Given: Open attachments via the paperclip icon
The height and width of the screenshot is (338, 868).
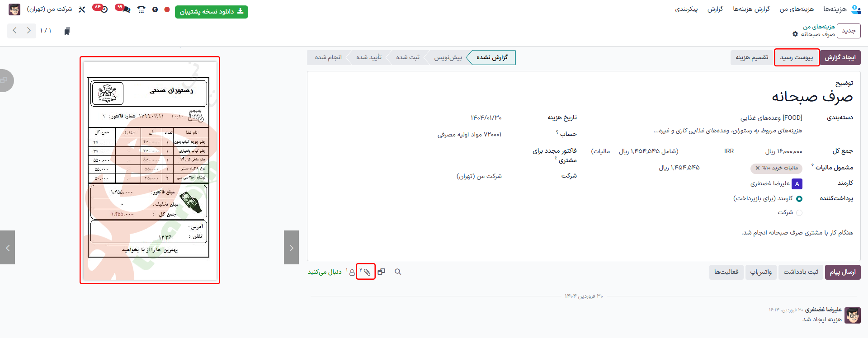Looking at the screenshot, I should point(366,272).
